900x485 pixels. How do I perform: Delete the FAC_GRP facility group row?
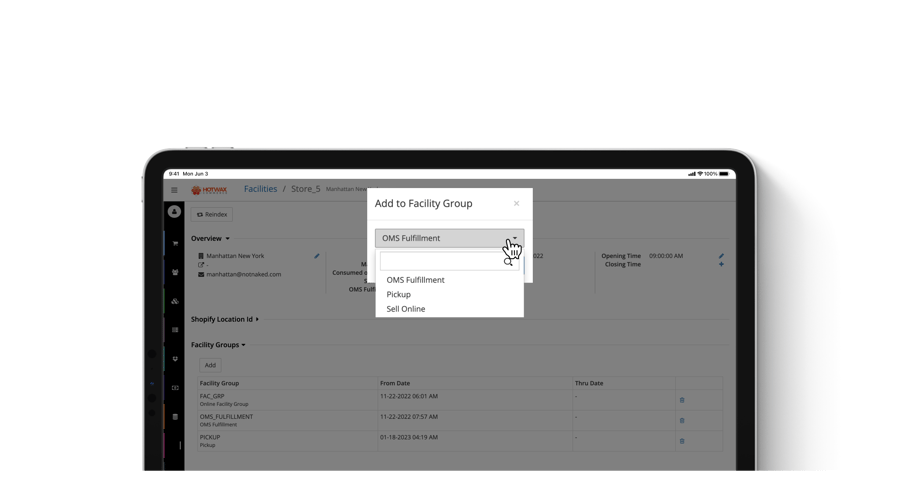[682, 400]
